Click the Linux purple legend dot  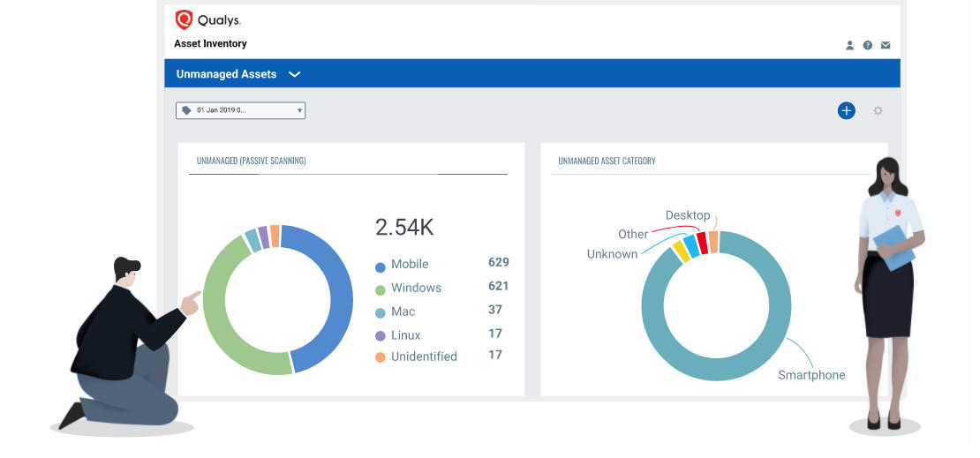(x=380, y=336)
